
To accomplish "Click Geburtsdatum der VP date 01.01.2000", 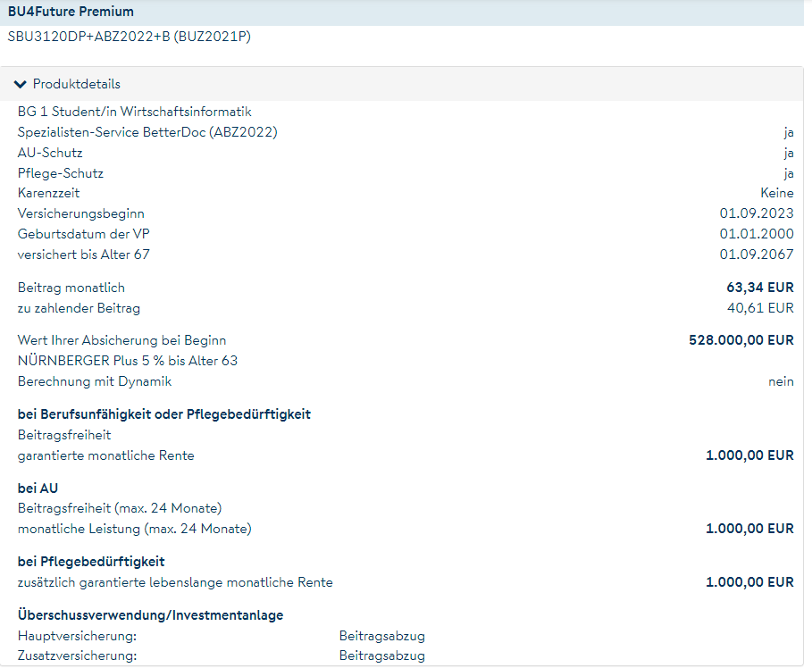I will [756, 234].
